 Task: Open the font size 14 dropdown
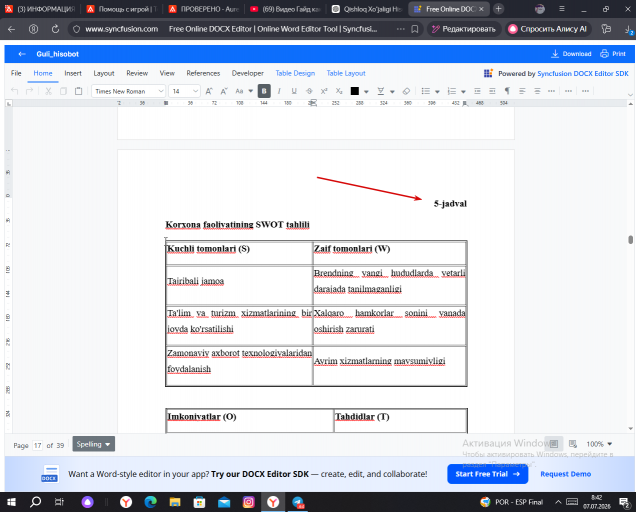click(x=185, y=91)
